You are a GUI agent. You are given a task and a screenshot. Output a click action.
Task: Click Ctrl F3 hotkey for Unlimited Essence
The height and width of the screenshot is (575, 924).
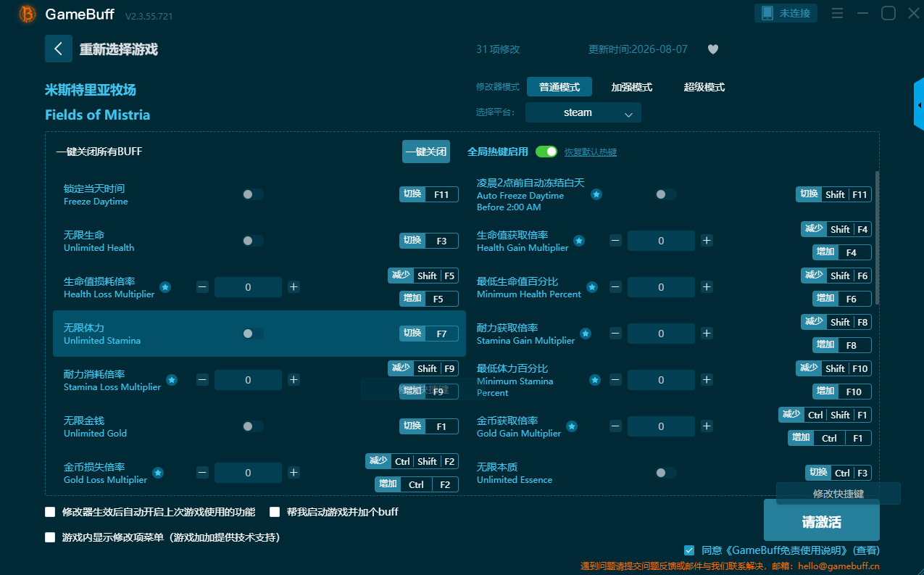coord(838,473)
